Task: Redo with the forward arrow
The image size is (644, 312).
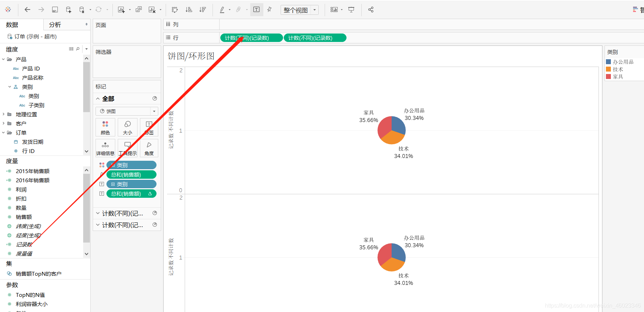Action: coord(41,10)
